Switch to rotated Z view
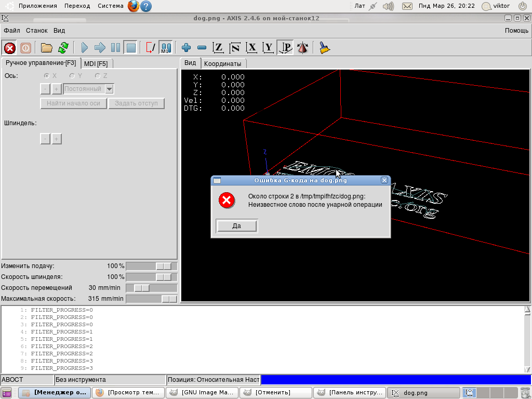Image resolution: width=532 pixels, height=399 pixels. click(235, 48)
